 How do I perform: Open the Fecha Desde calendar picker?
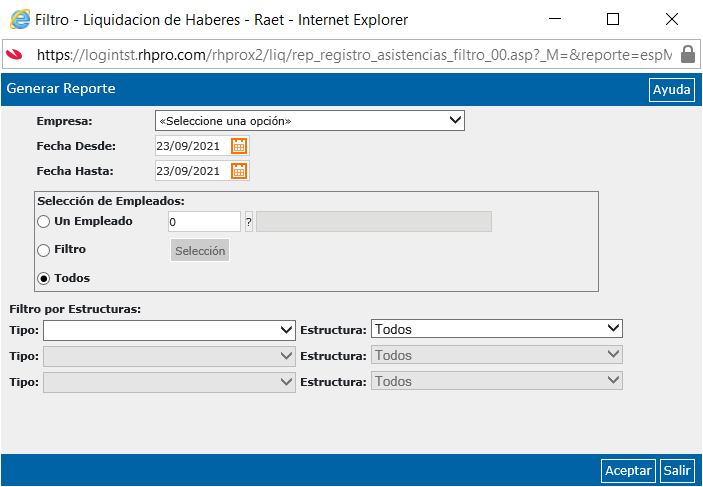coord(239,146)
